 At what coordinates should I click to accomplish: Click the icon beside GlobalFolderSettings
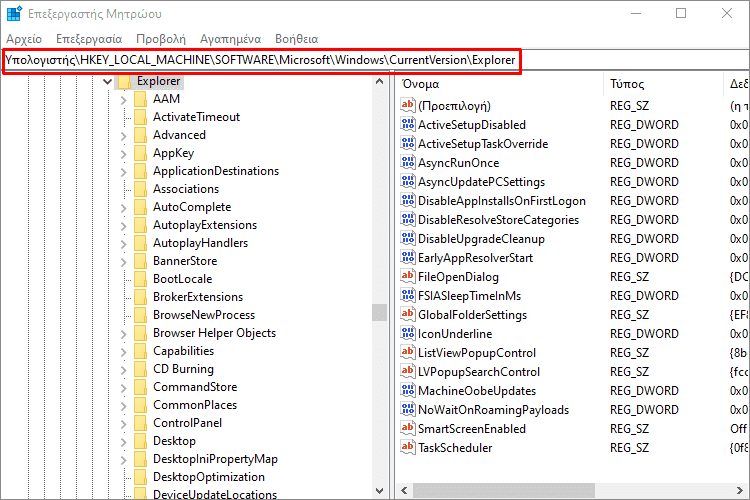pos(408,315)
